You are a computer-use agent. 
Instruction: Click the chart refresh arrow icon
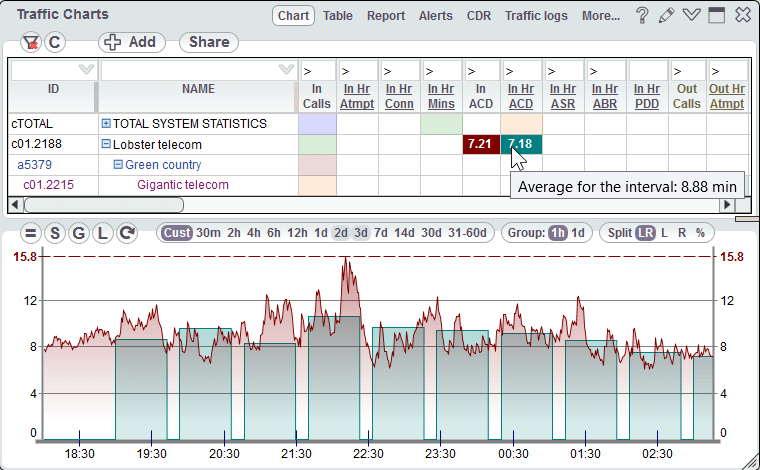[126, 233]
